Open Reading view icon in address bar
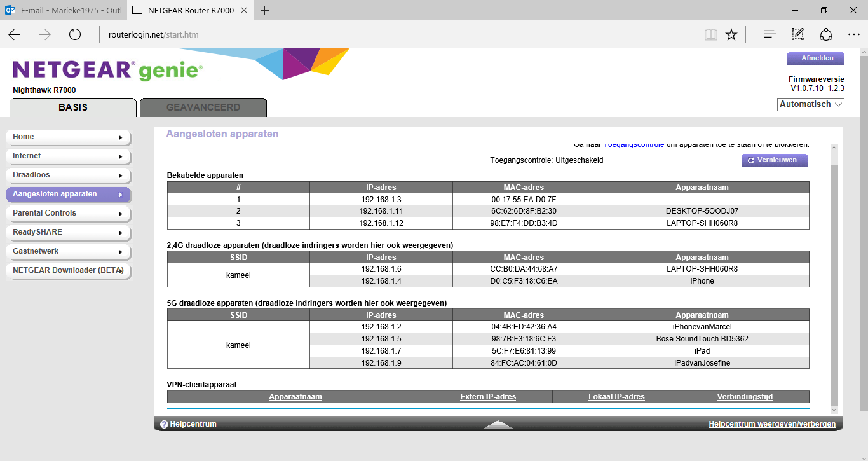 pyautogui.click(x=711, y=34)
